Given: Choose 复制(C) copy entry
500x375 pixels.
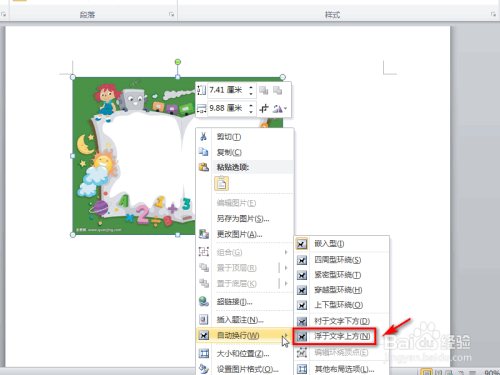Looking at the screenshot, I should 245,152.
